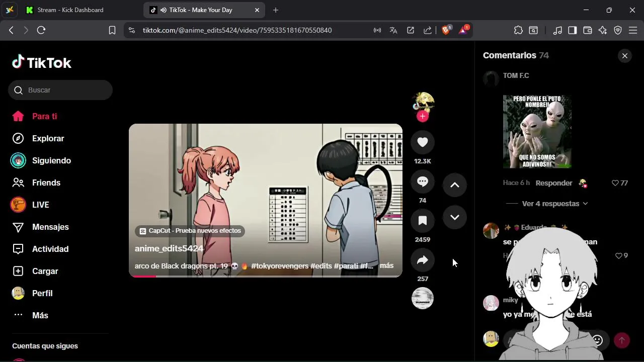Open anime_edits5424 creator avatar
644x362 pixels.
(x=423, y=102)
